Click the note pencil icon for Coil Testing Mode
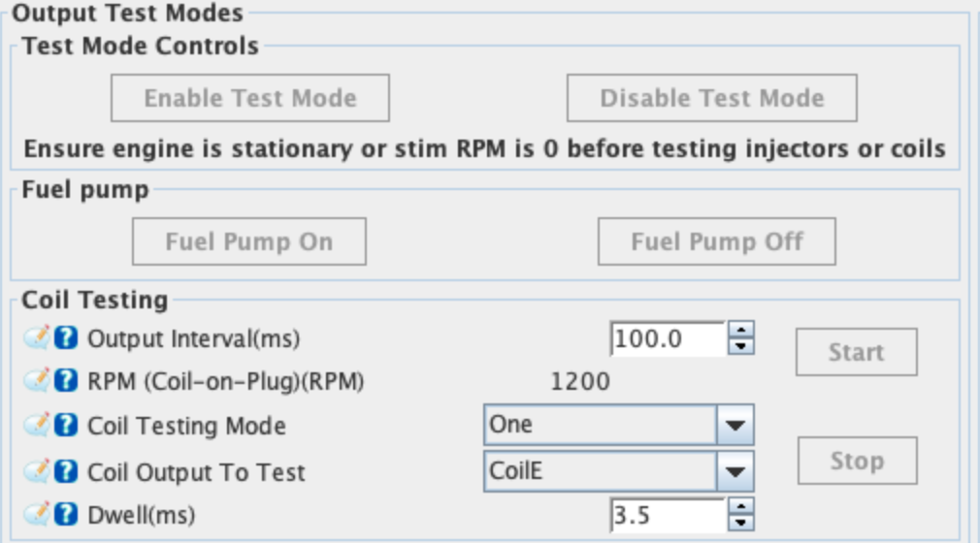Viewport: 980px width, 543px height. 37,425
